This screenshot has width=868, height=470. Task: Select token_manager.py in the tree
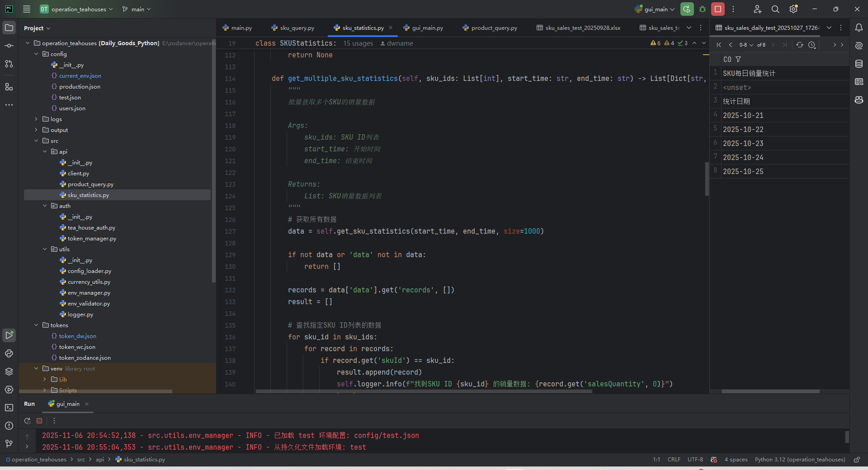[92, 238]
